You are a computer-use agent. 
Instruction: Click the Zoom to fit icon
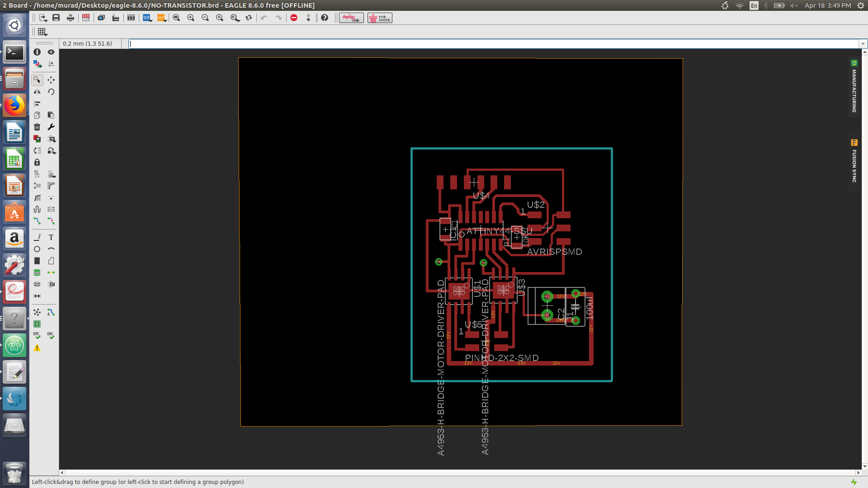(176, 18)
